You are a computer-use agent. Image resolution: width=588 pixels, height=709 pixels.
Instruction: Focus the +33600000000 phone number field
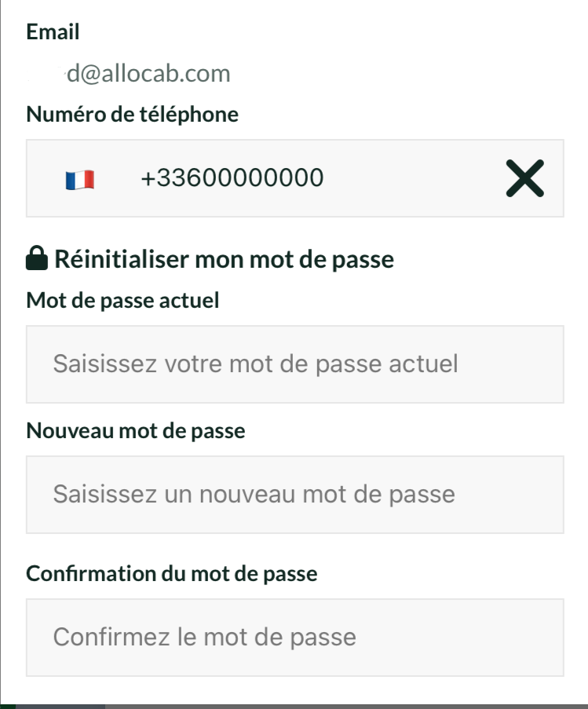[294, 178]
